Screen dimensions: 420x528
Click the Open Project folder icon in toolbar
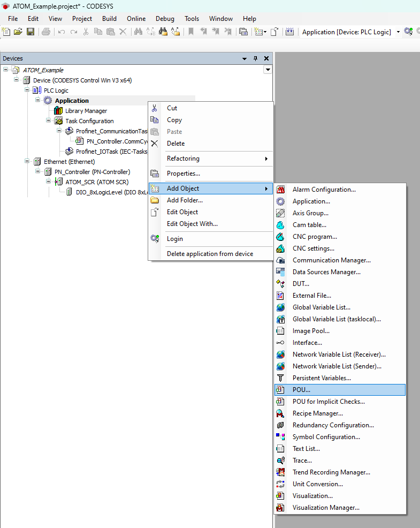[18, 32]
